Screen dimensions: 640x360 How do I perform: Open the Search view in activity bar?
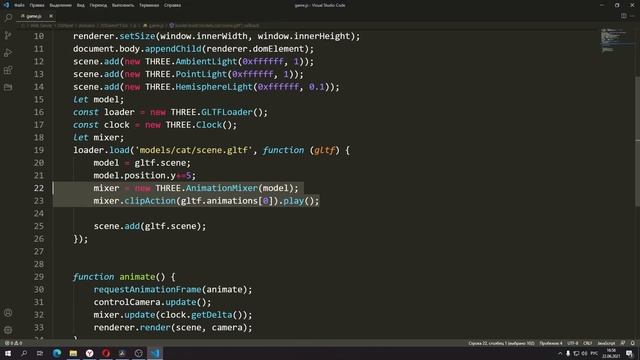(8, 18)
